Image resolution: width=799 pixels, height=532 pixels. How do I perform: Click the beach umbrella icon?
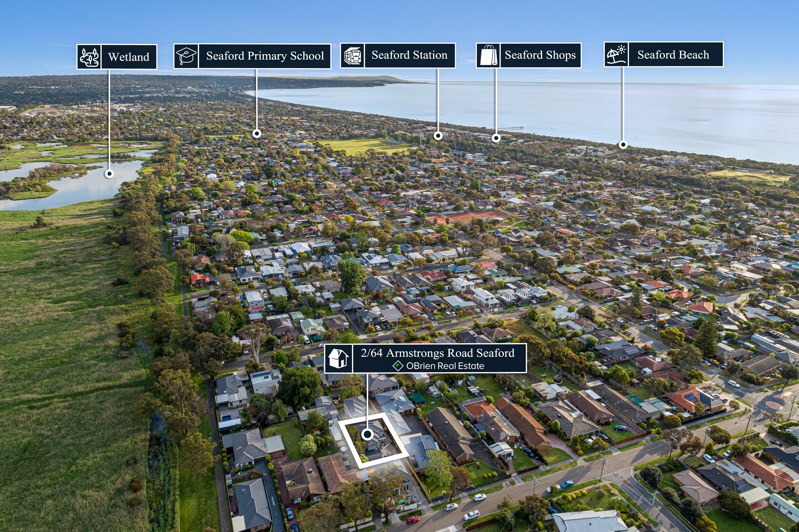[x=616, y=54]
